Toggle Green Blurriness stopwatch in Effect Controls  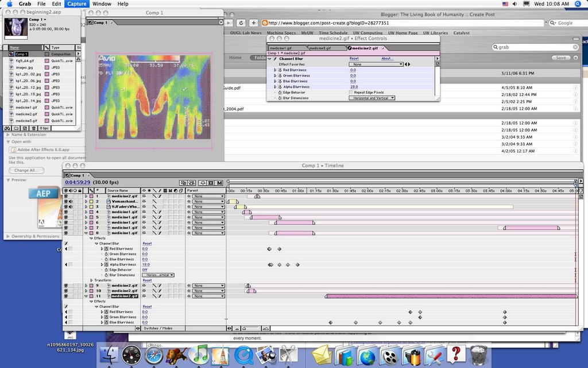point(280,75)
